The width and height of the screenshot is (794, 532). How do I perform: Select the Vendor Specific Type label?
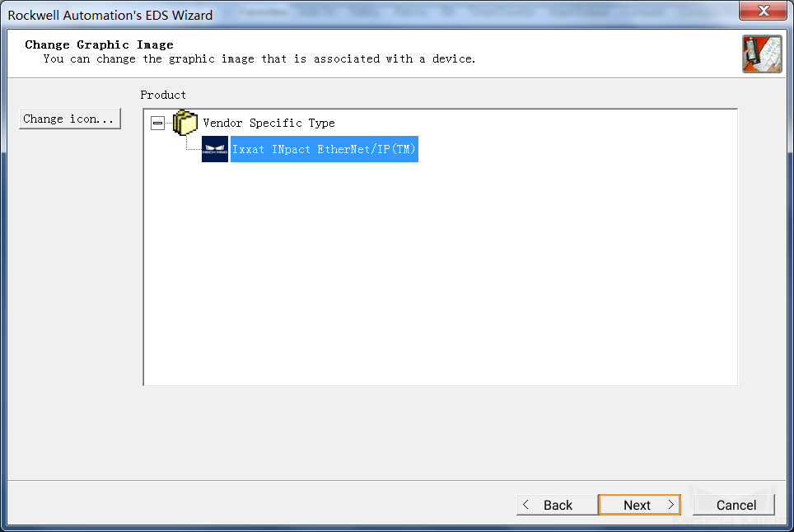[x=269, y=123]
